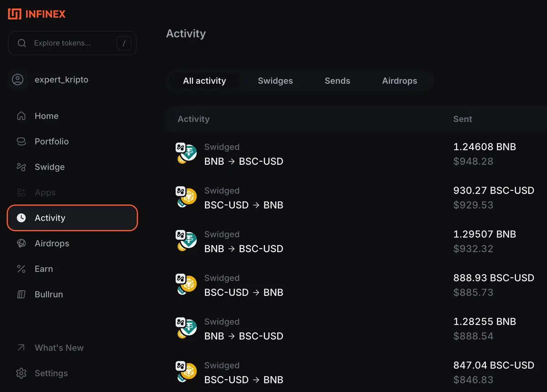This screenshot has width=547, height=392.
Task: Click the 1.28255 BNB sent amount
Action: point(485,322)
